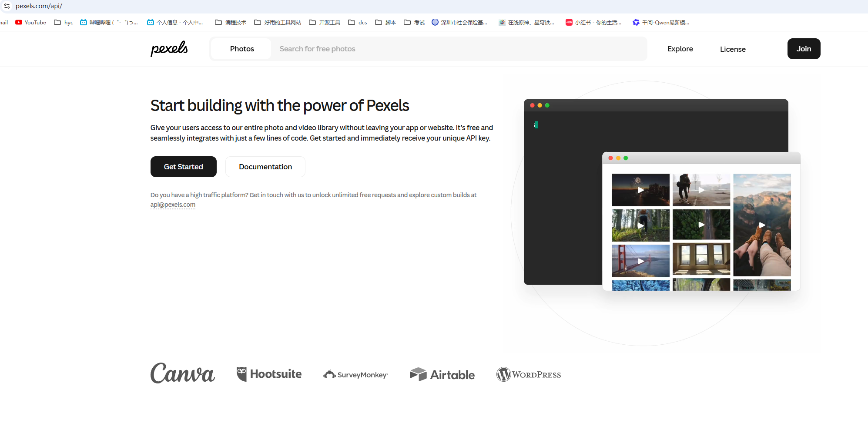Image resolution: width=868 pixels, height=437 pixels.
Task: Open the 个人信息 - 个人中 bookmark
Action: (x=175, y=22)
